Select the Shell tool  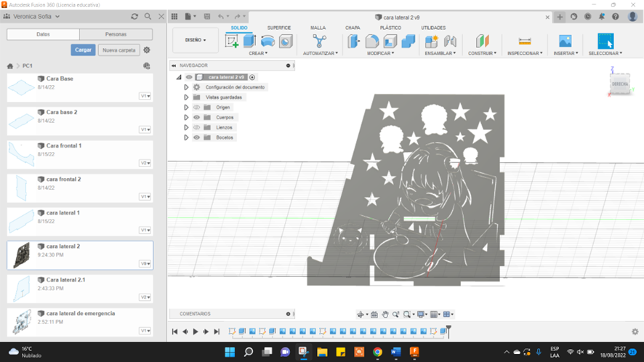390,41
